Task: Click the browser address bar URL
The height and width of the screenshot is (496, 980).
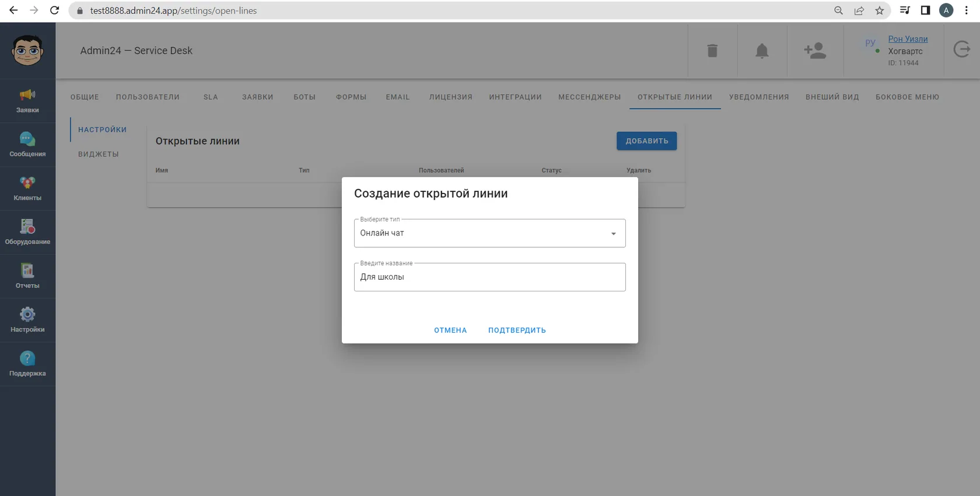Action: click(173, 10)
